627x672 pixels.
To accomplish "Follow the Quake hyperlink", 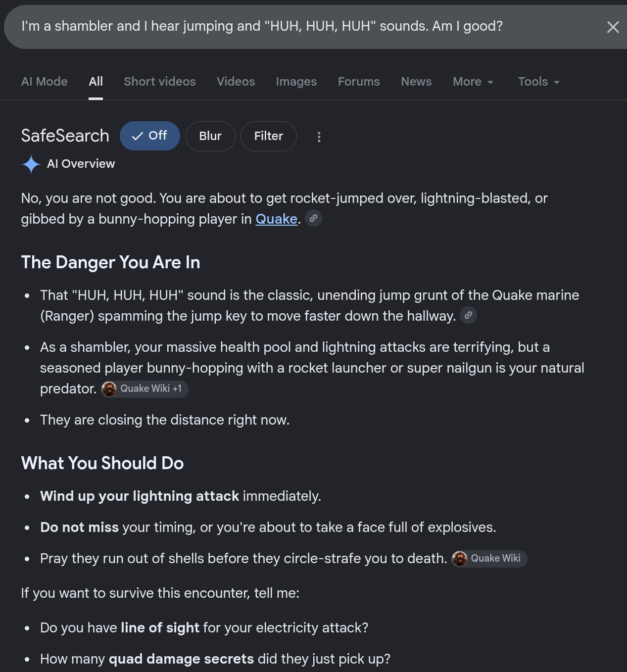I will pos(276,219).
